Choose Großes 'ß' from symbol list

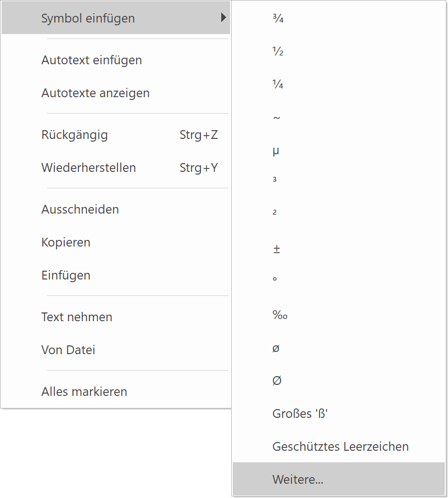300,413
